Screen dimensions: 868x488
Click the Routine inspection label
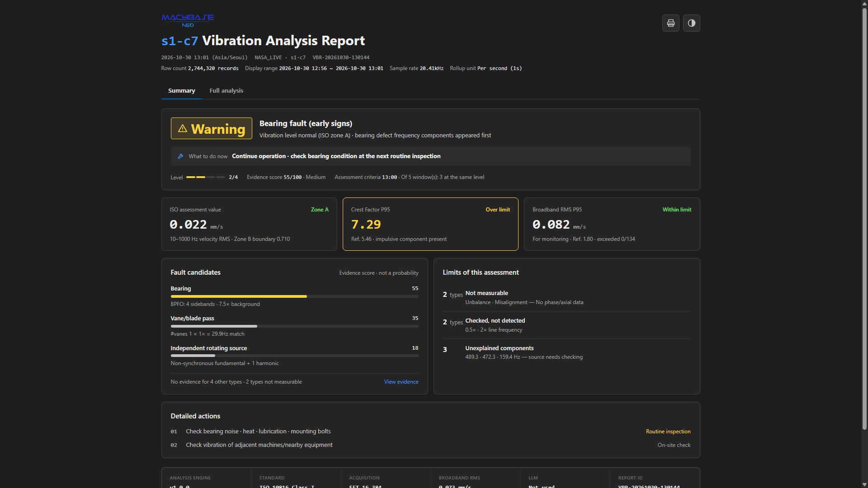click(x=668, y=432)
